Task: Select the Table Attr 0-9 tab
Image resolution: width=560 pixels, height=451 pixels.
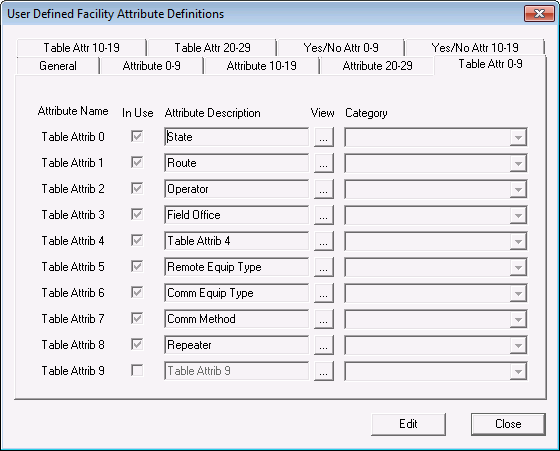Action: tap(490, 64)
